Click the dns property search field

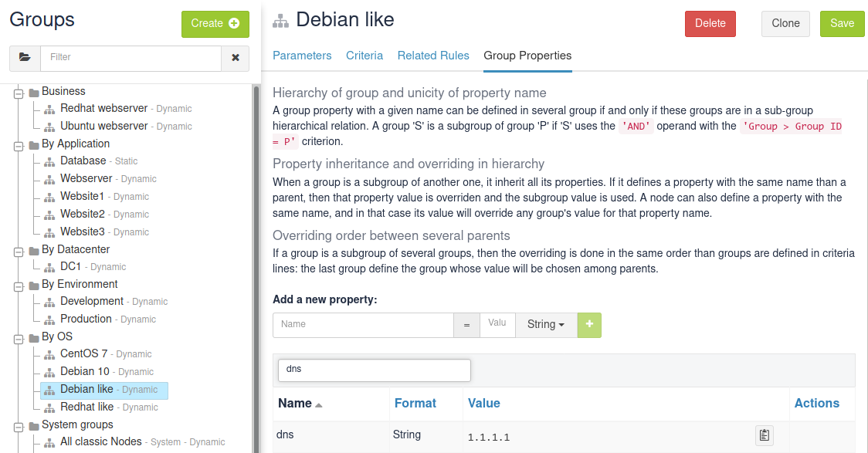coord(374,370)
